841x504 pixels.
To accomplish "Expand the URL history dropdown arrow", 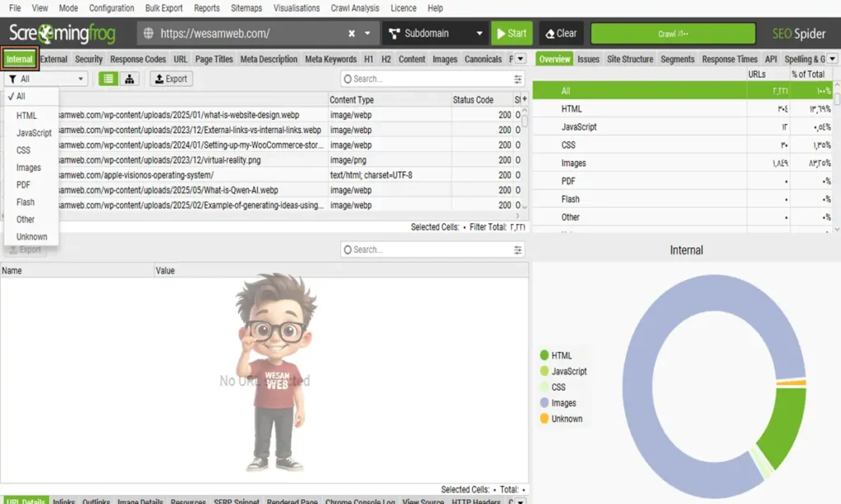I will pyautogui.click(x=367, y=34).
